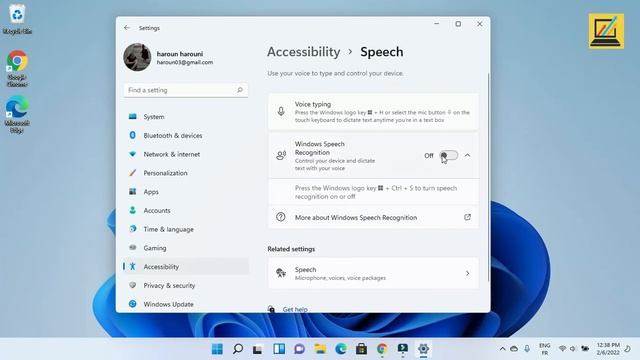Open More about Windows Speech Recognition link

pos(373,218)
